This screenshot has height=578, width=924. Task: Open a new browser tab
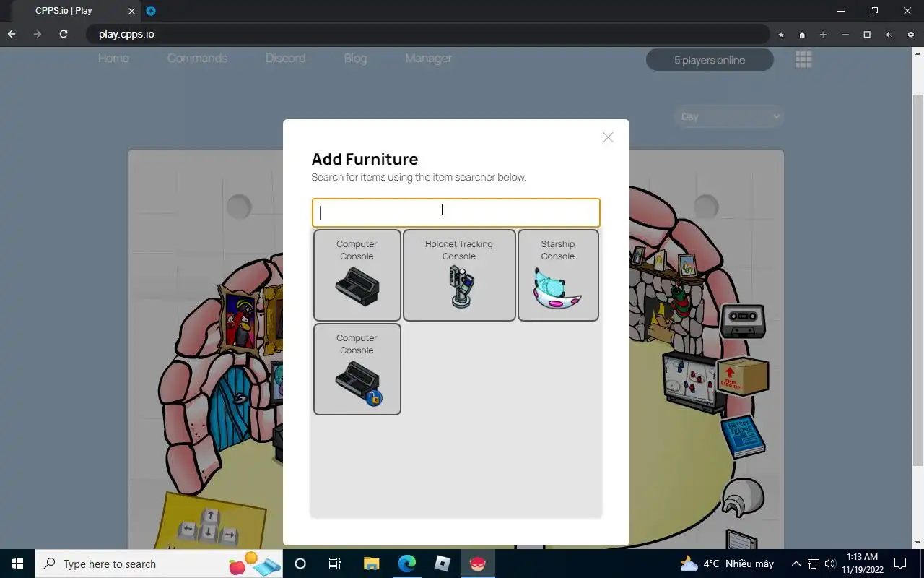point(151,11)
